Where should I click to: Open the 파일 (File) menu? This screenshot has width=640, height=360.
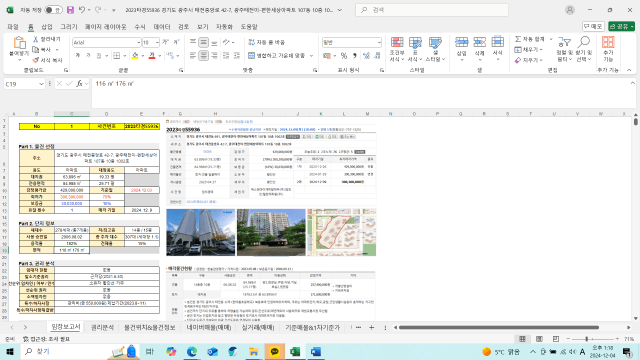[x=13, y=27]
